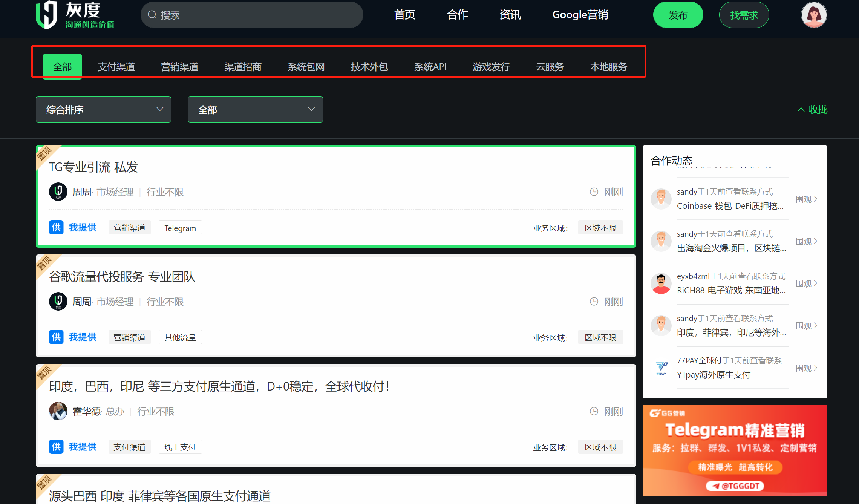859x504 pixels.
Task: Select the 支付渠道 category tab
Action: click(x=116, y=67)
